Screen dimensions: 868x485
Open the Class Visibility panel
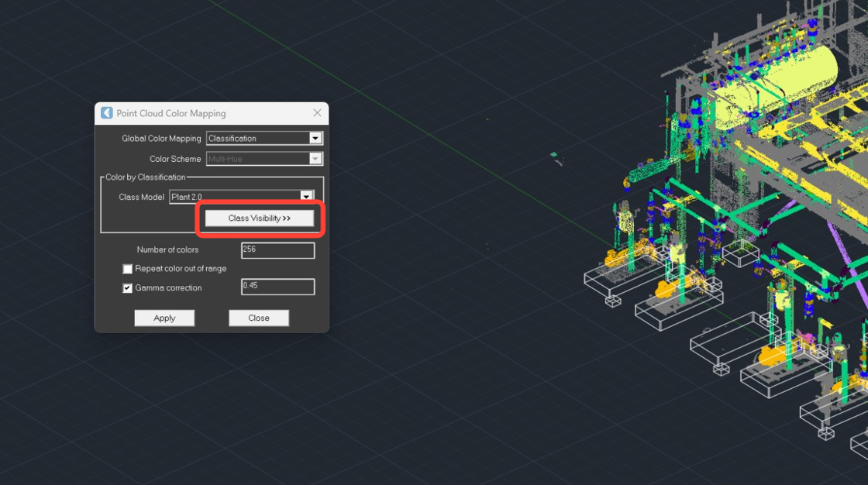[x=259, y=218]
